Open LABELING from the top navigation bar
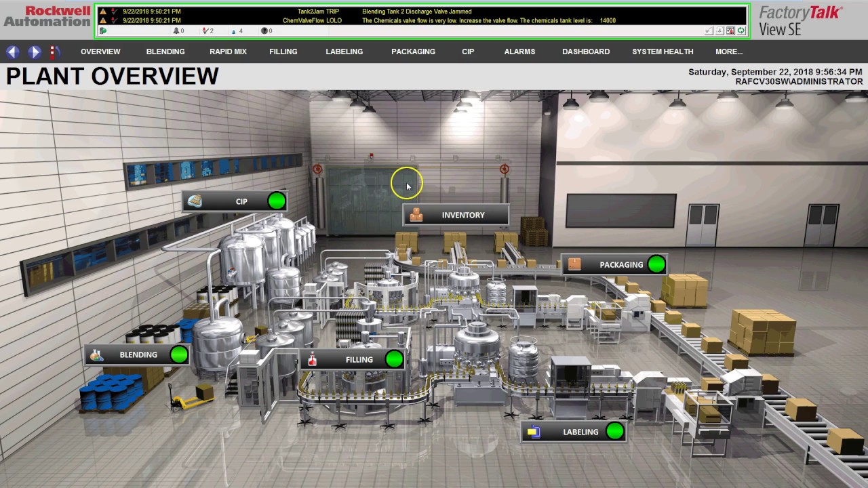Screen dimensions: 868x488 click(x=344, y=52)
